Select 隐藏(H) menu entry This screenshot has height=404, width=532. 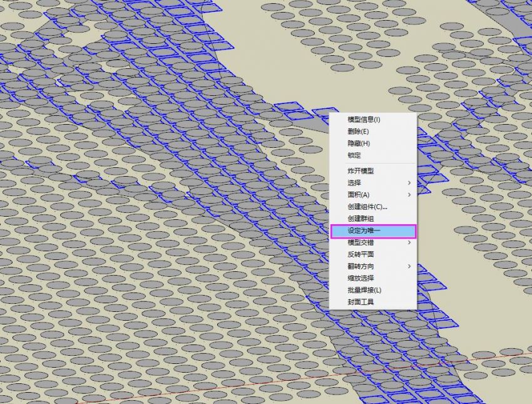click(373, 143)
